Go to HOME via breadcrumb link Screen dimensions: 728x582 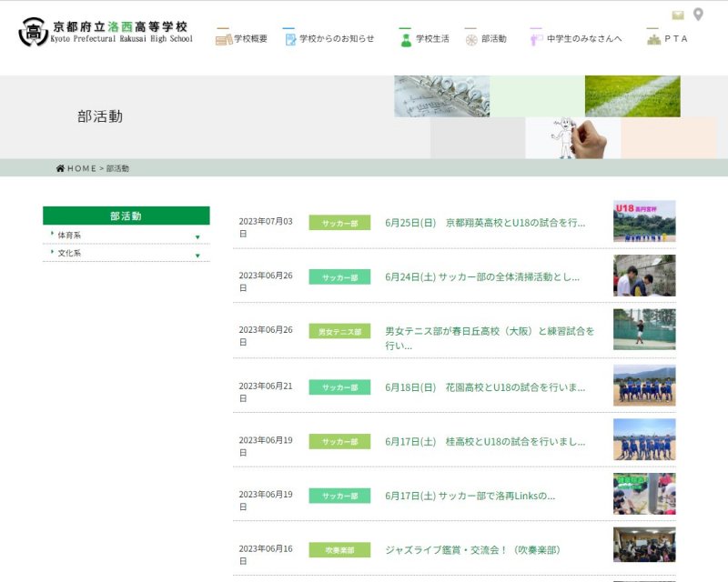(76, 168)
